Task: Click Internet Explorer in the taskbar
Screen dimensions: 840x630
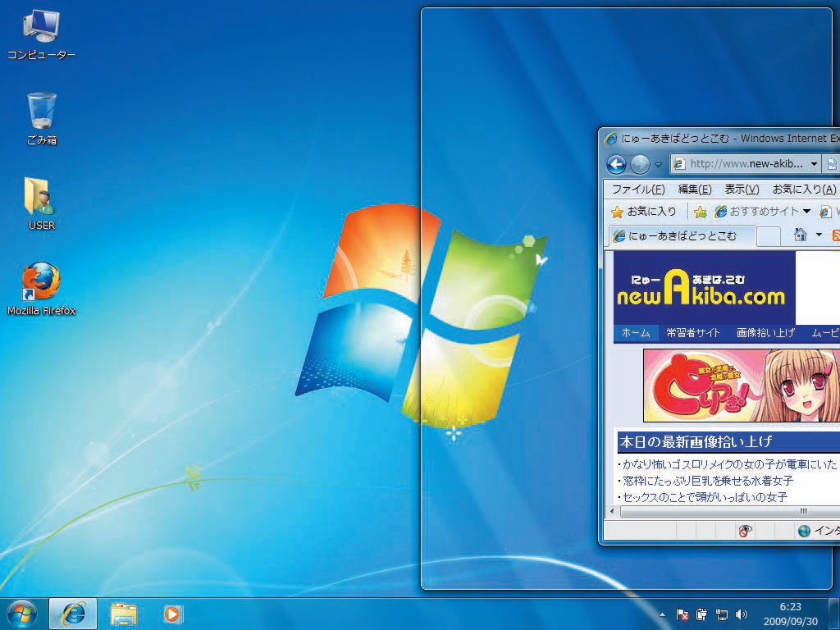Action: 73,614
